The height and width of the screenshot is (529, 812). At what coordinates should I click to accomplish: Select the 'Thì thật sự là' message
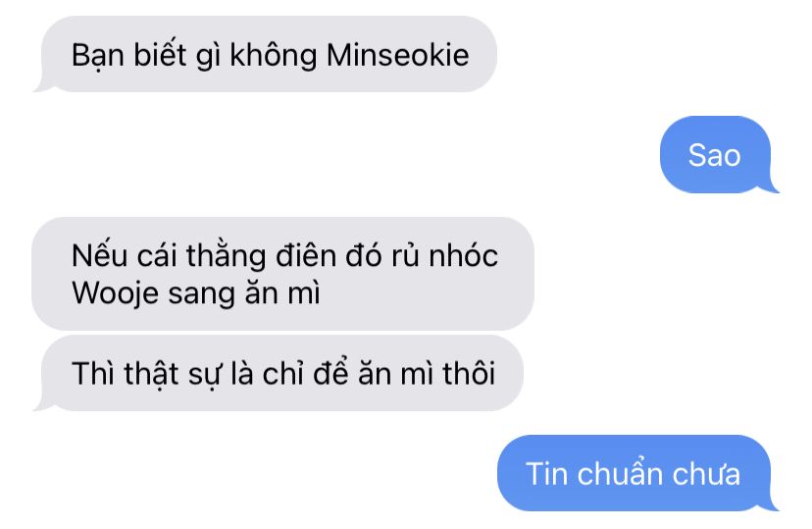279,373
